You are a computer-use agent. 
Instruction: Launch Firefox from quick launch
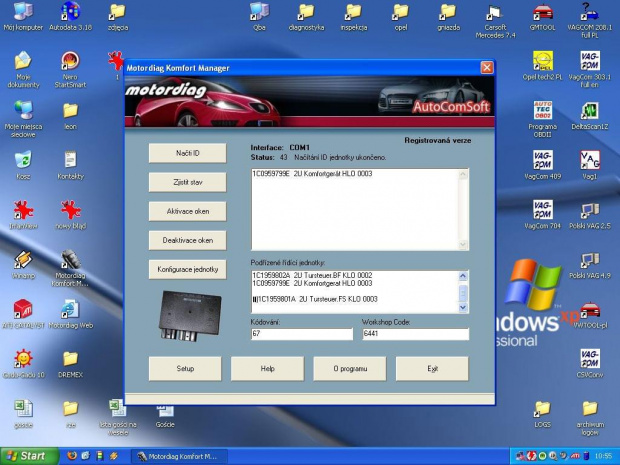coord(71,456)
